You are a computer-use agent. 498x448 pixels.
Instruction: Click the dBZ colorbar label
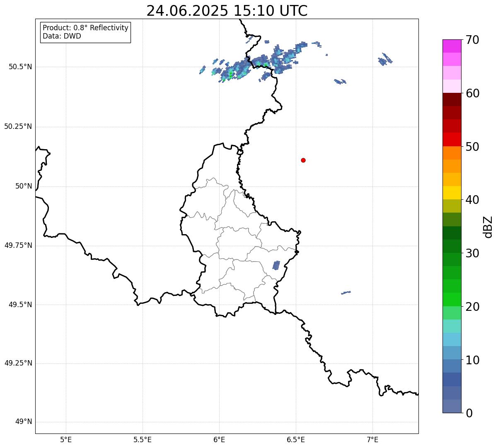click(488, 227)
